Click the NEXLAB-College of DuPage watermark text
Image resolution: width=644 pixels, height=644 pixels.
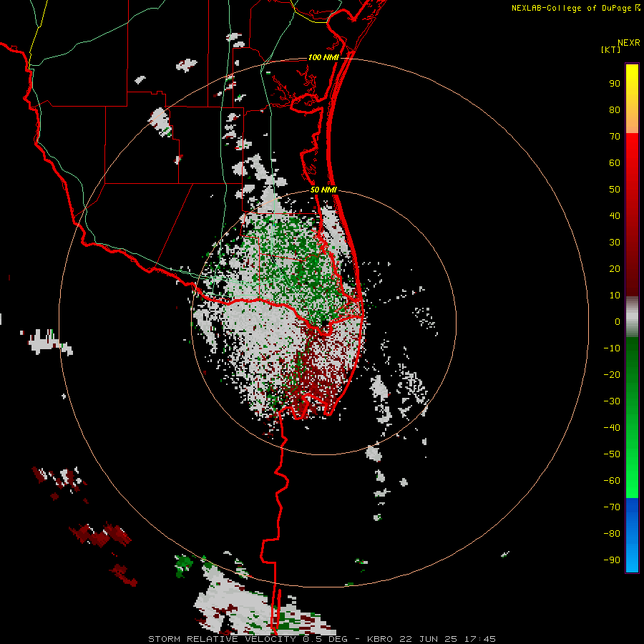tap(575, 8)
